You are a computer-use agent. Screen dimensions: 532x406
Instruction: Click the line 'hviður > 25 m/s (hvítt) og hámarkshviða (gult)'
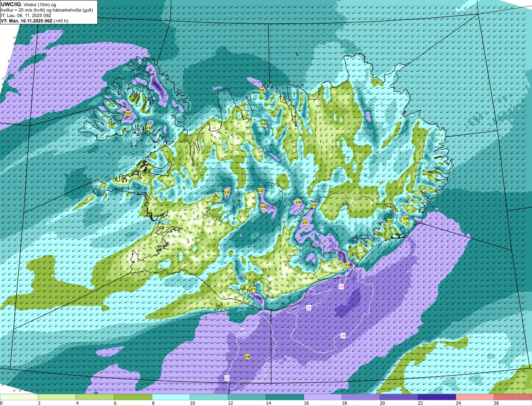click(47, 10)
